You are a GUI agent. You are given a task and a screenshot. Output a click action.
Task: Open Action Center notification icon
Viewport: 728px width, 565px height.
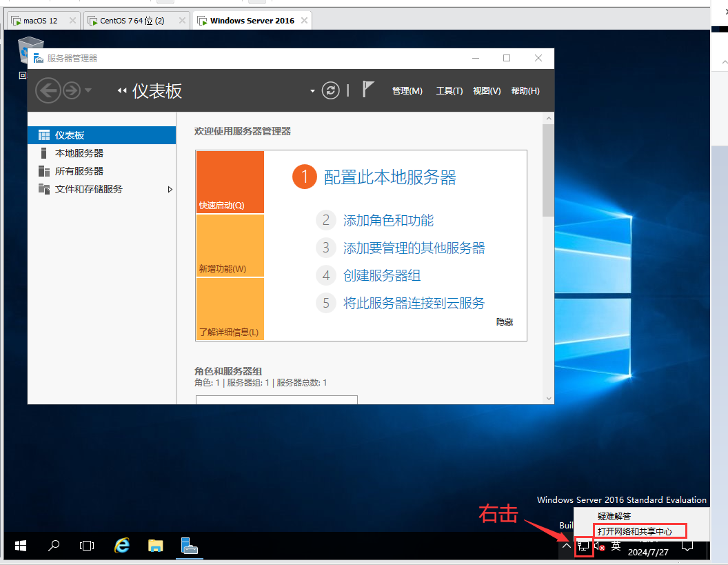[x=687, y=546]
